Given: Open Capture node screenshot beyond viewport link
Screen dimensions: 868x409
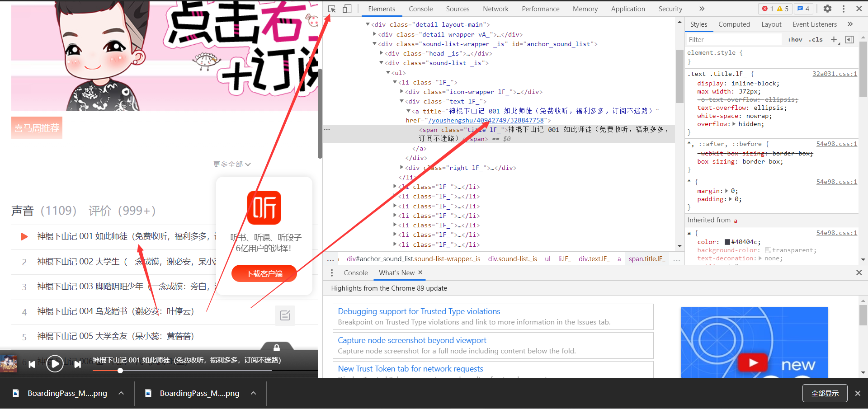Looking at the screenshot, I should (412, 340).
